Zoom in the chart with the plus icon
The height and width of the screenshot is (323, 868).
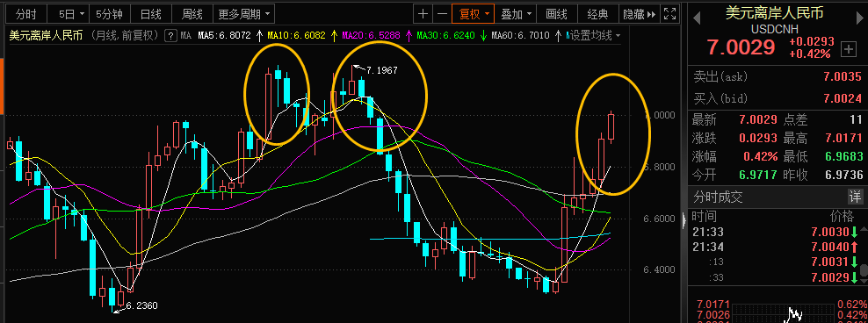(423, 14)
